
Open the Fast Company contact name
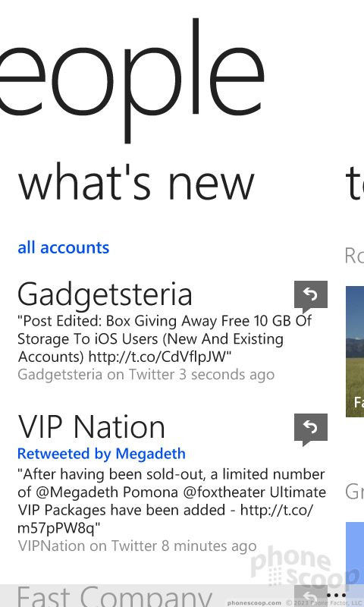(115, 596)
